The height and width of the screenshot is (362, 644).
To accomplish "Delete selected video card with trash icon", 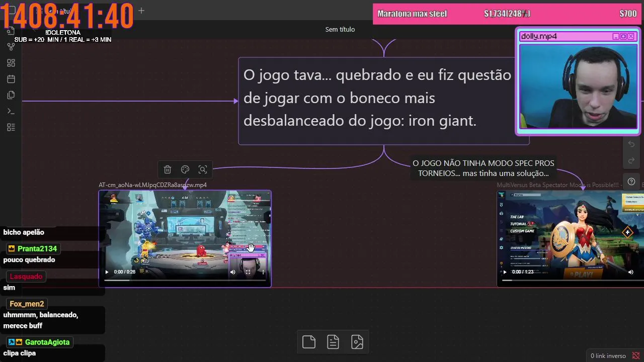I will click(x=168, y=169).
